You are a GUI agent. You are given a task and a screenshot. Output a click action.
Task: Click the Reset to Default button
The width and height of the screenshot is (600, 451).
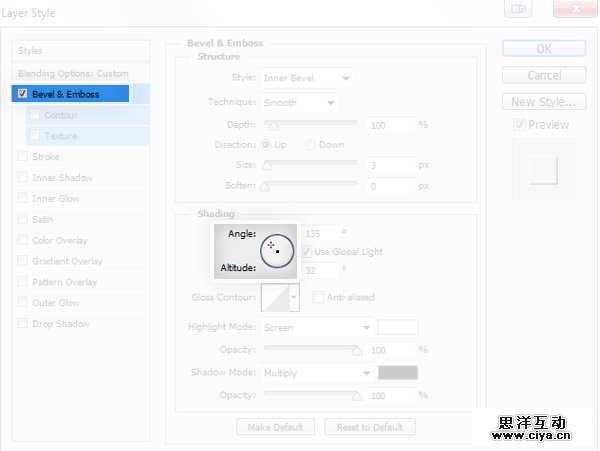(370, 427)
